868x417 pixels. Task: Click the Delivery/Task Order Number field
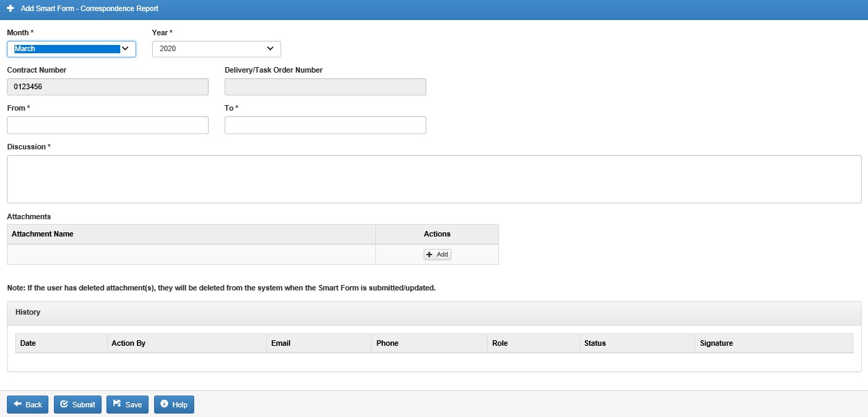(x=325, y=87)
